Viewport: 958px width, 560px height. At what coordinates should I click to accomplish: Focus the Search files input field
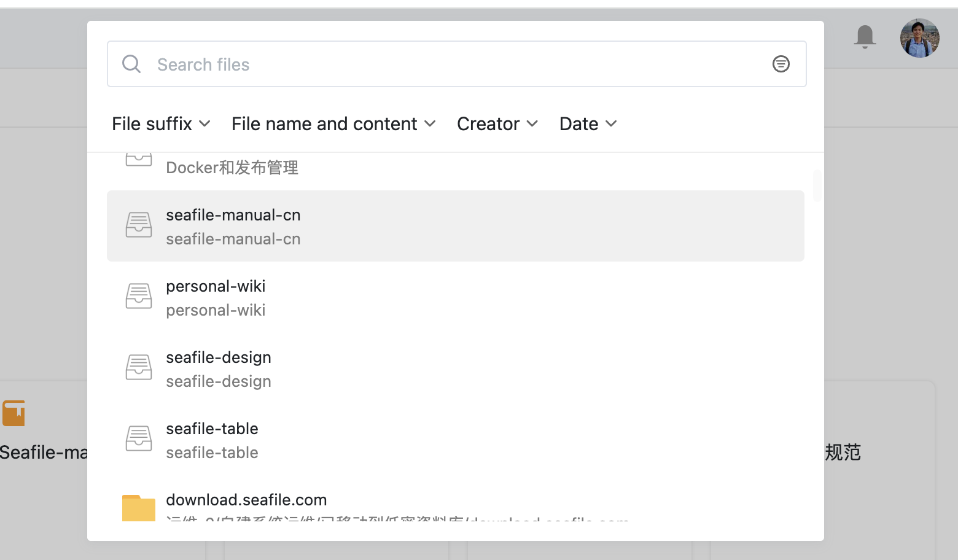coord(456,64)
